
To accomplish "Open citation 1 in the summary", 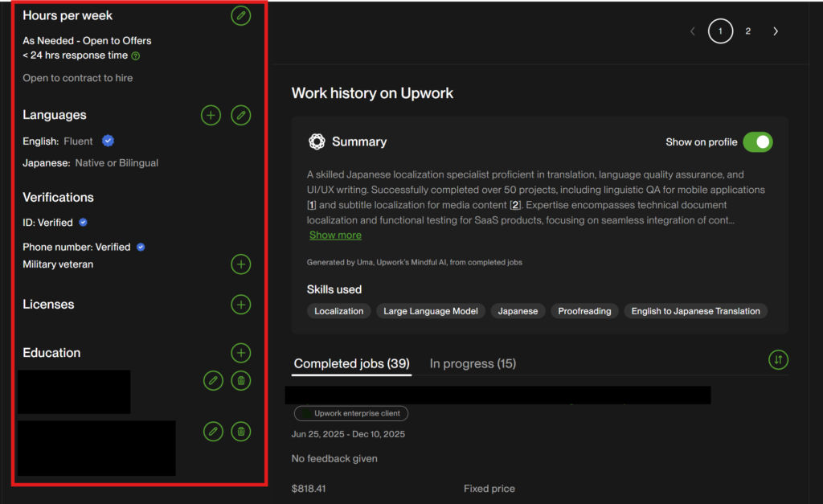I will point(311,205).
